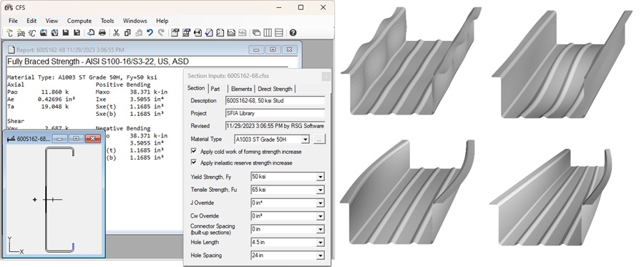Click the third new-item toolbar icon
The image size is (644, 267).
click(x=32, y=33)
